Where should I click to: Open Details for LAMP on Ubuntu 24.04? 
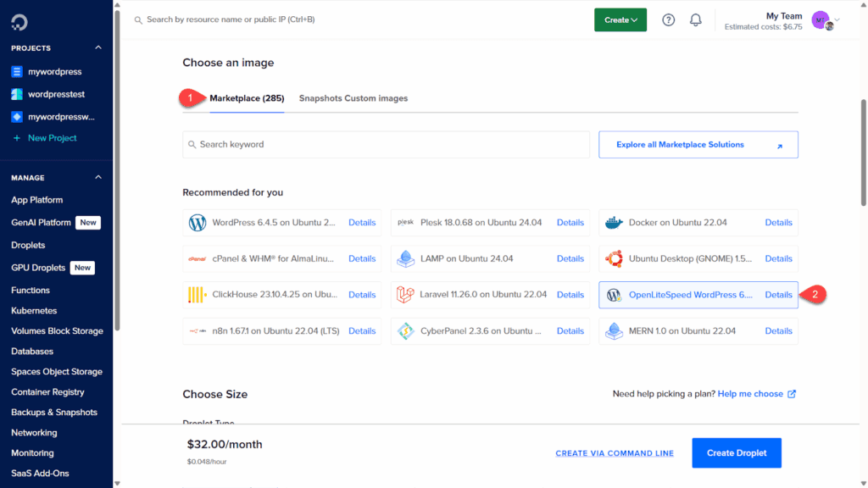[570, 258]
